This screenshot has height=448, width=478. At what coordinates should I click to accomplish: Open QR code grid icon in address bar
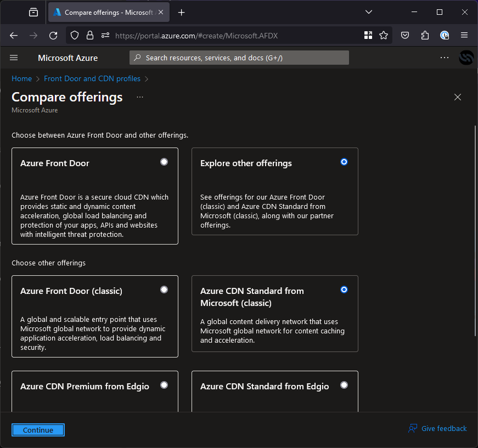tap(368, 35)
